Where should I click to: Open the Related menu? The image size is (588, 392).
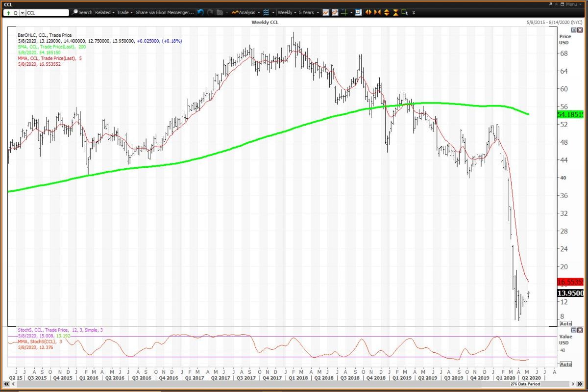point(104,12)
